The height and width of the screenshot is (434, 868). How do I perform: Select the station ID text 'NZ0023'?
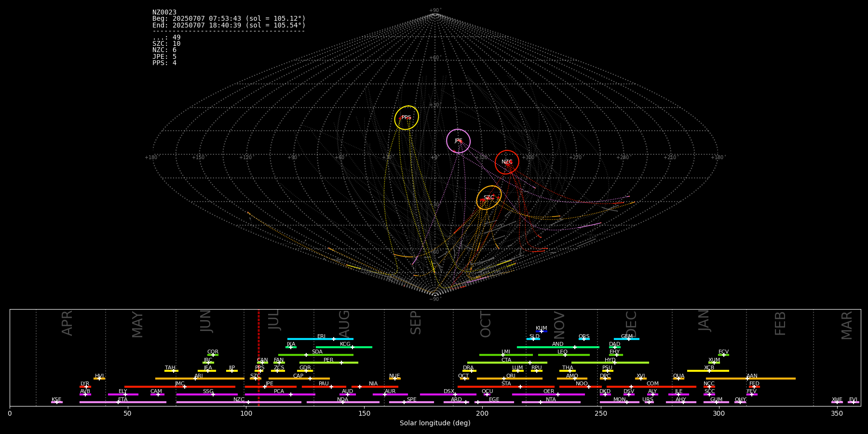[x=164, y=13]
